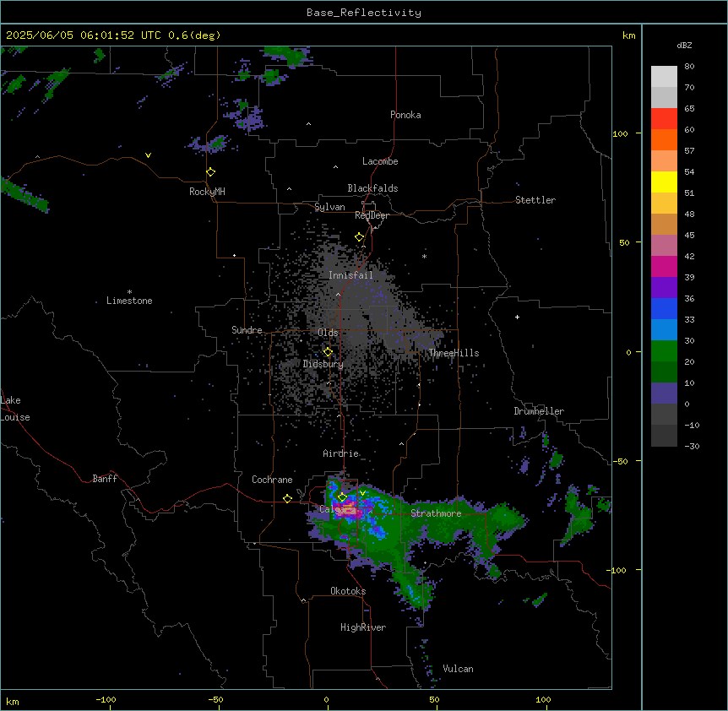This screenshot has height=711, width=728.
Task: Click the Drumheller label
Action: (539, 411)
